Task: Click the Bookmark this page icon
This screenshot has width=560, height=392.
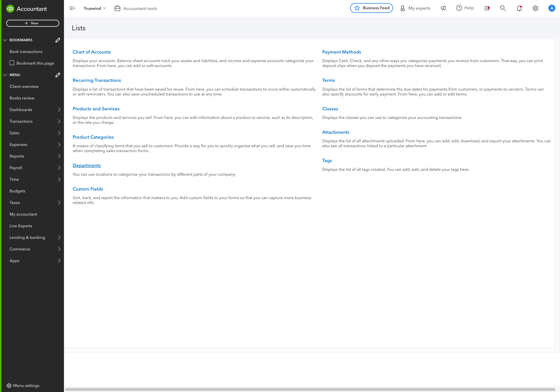Action: coord(12,63)
